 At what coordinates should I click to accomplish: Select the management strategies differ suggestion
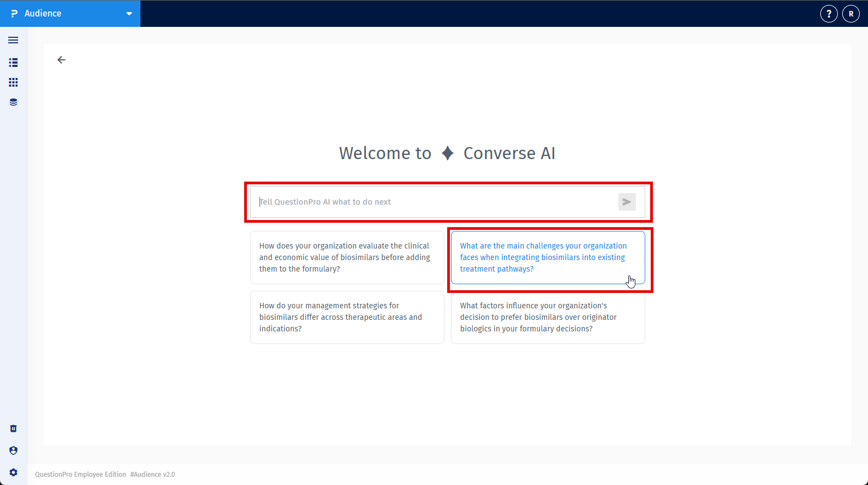pyautogui.click(x=347, y=317)
